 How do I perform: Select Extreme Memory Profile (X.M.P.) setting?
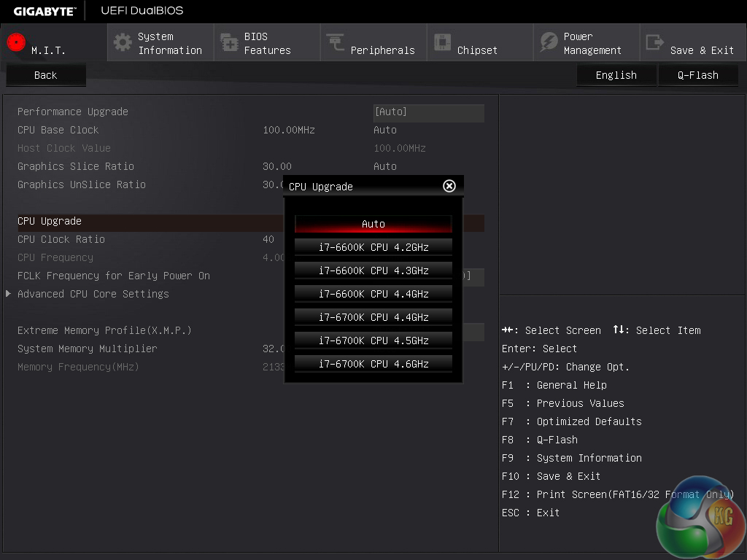tap(104, 330)
